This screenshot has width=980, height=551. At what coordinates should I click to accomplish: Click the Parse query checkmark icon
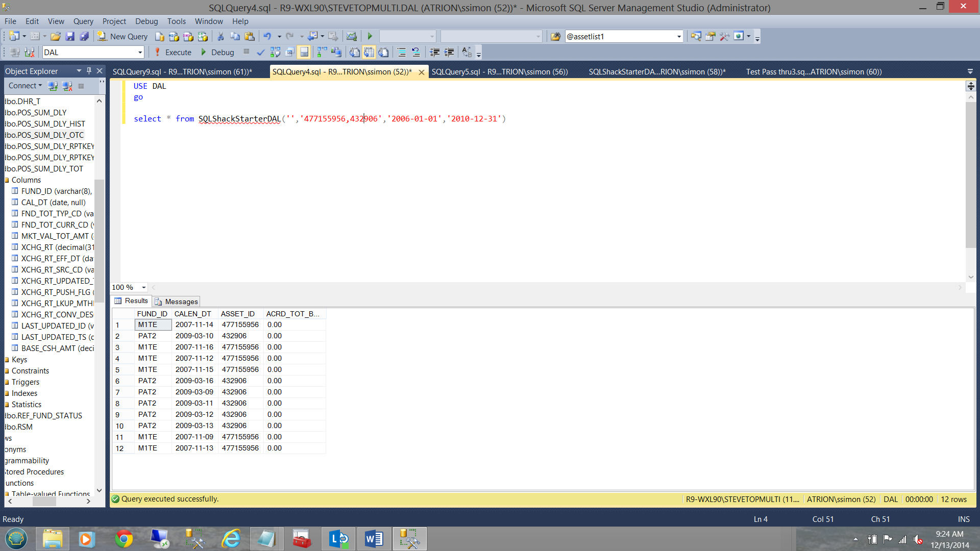click(x=261, y=52)
